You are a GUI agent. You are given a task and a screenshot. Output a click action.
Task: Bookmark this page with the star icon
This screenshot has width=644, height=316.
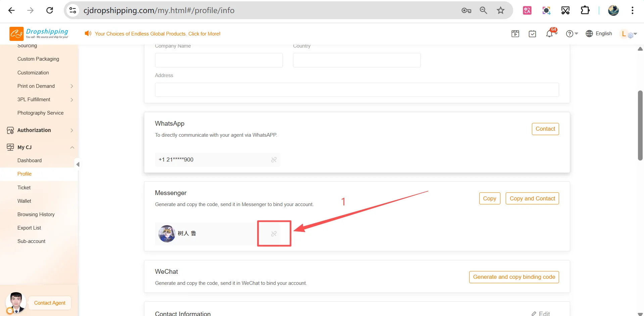pos(500,10)
